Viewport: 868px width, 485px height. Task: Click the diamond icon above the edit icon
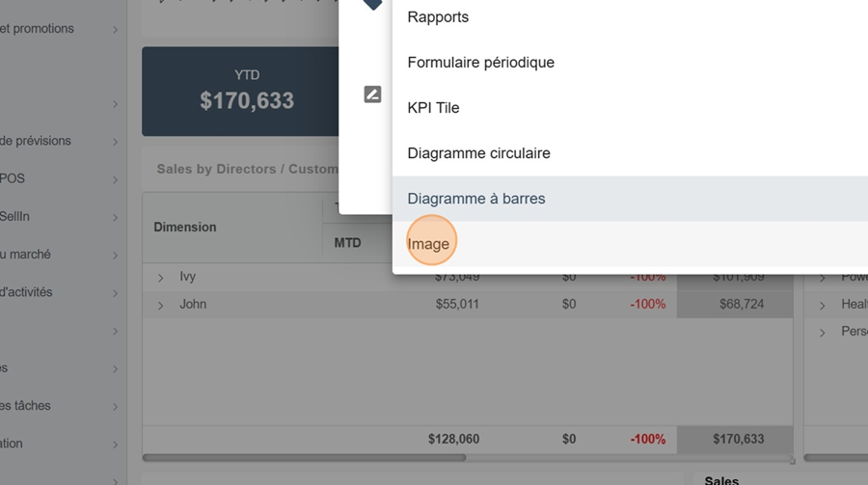(x=372, y=4)
